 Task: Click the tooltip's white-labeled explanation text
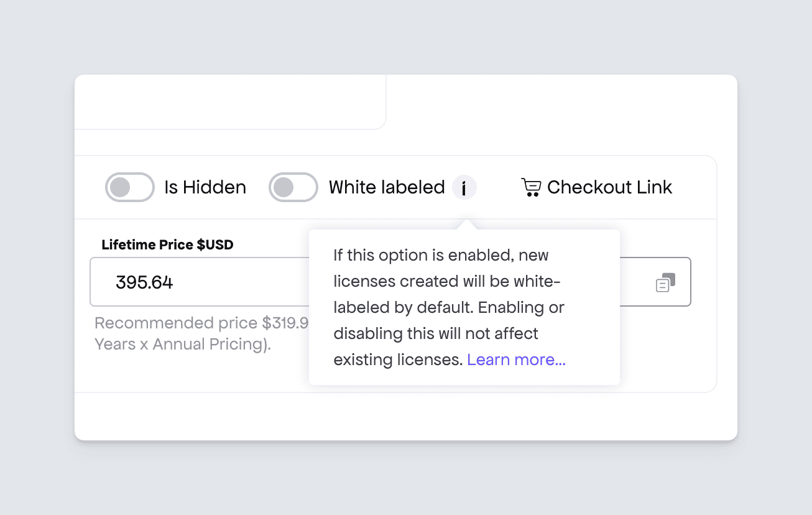click(450, 307)
